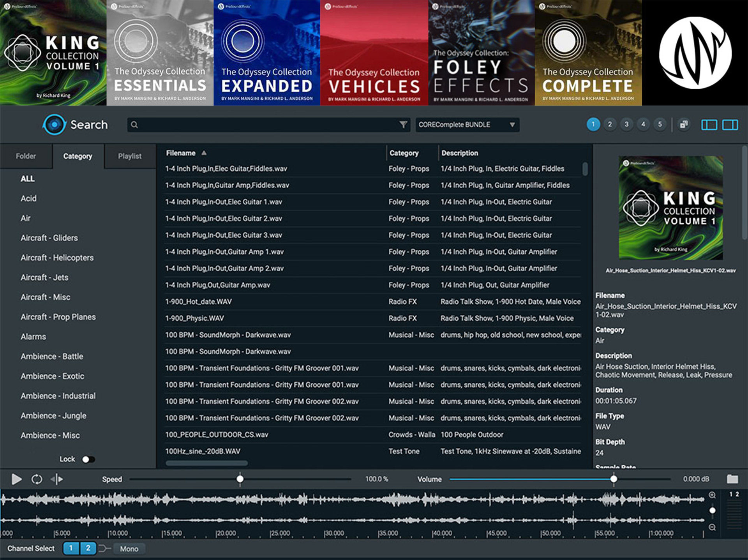Image resolution: width=748 pixels, height=560 pixels.
Task: Click into the search input field
Action: (269, 125)
